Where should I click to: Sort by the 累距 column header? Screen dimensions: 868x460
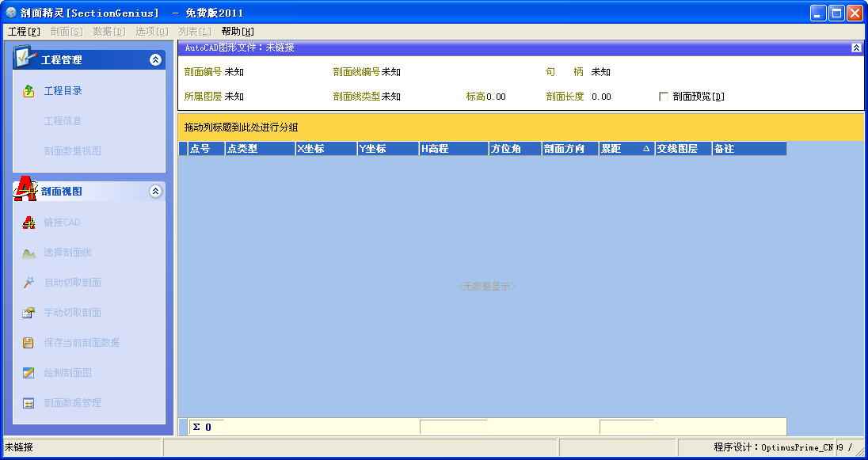click(x=626, y=148)
